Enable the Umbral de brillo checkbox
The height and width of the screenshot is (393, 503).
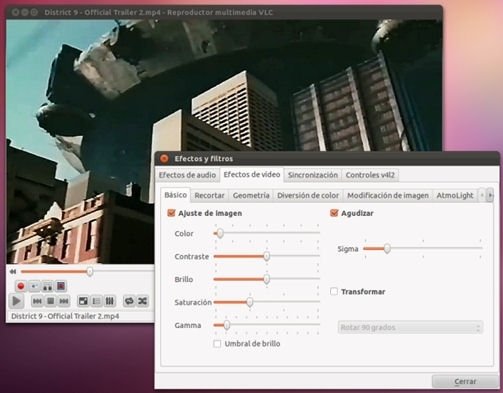tap(217, 344)
